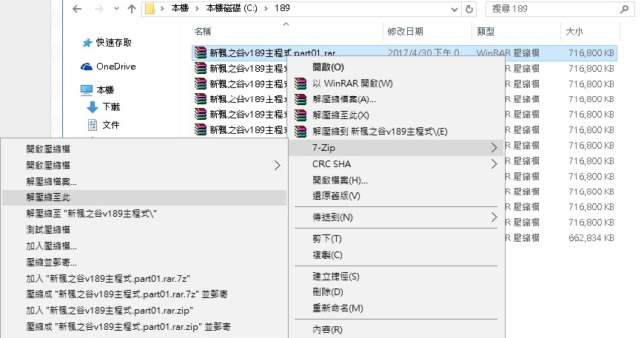The height and width of the screenshot is (338, 644).
Task: Open 下載 folder in navigation pane
Action: click(x=111, y=107)
